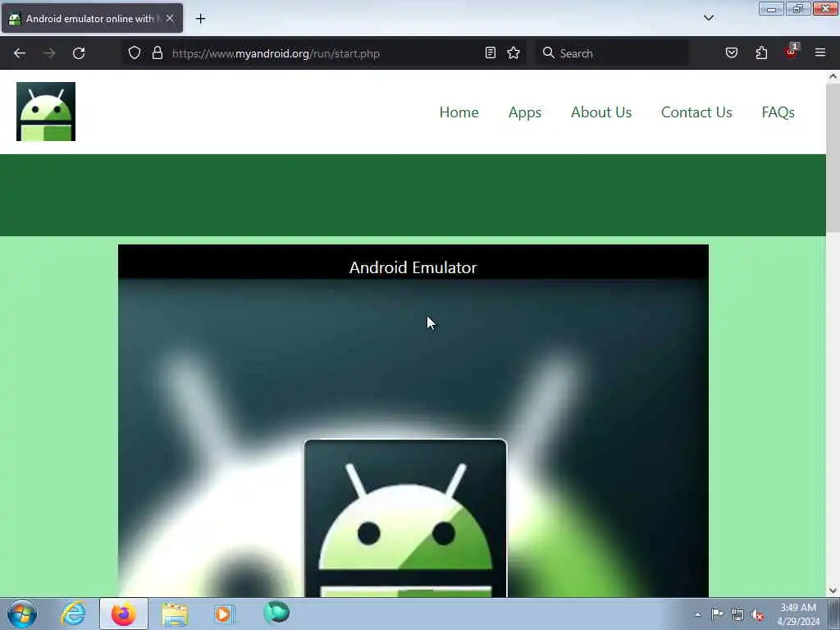Select the URL in address bar
This screenshot has width=840, height=630.
click(276, 53)
